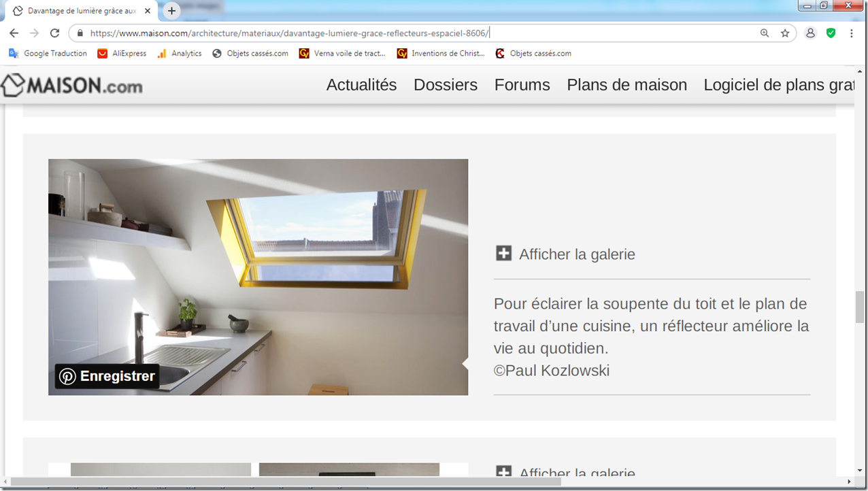868x491 pixels.
Task: Click the horizontal scrollbar thumb at bottom
Action: [286, 481]
